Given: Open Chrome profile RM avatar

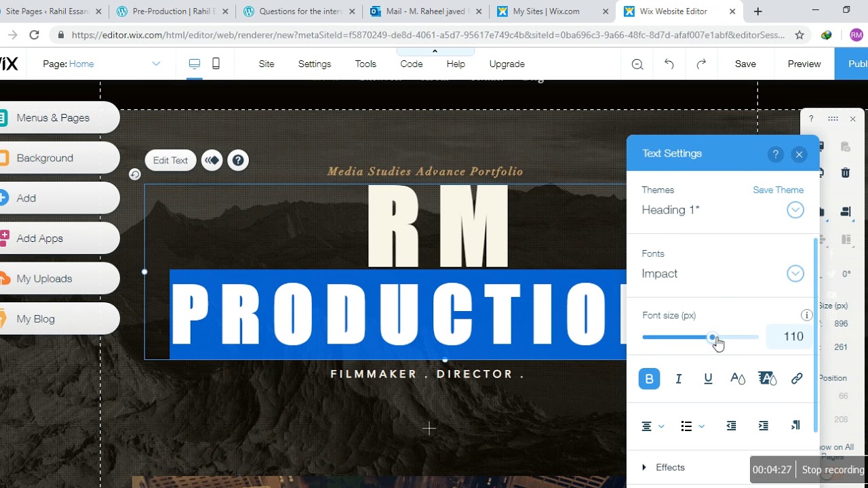Looking at the screenshot, I should 856,35.
